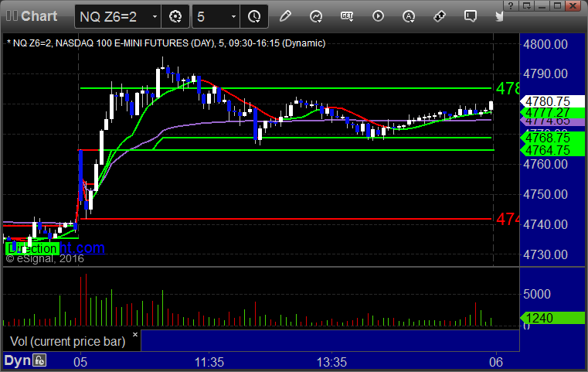The height and width of the screenshot is (372, 588).
Task: Click the 4777.27 green price marker
Action: 552,112
